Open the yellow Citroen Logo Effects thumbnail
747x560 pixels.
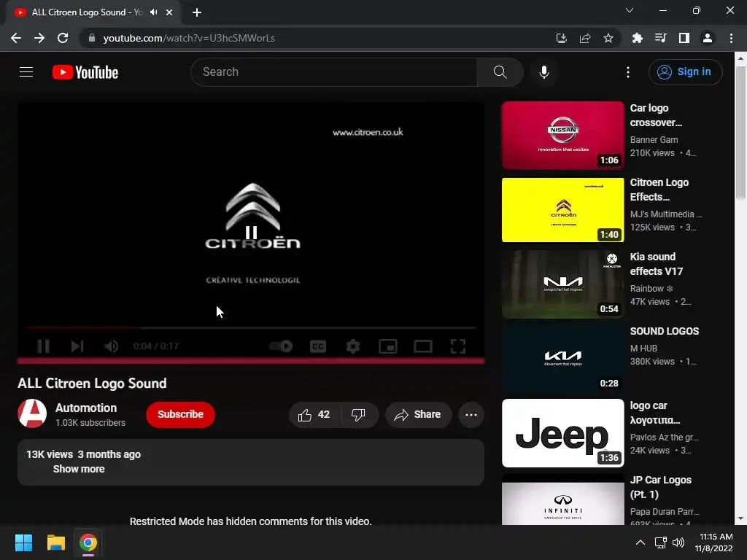562,210
